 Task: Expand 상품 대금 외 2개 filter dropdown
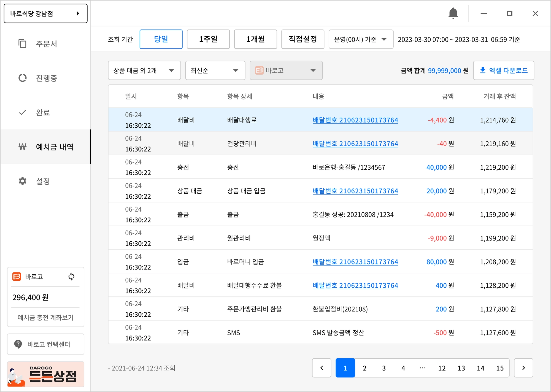coord(144,71)
